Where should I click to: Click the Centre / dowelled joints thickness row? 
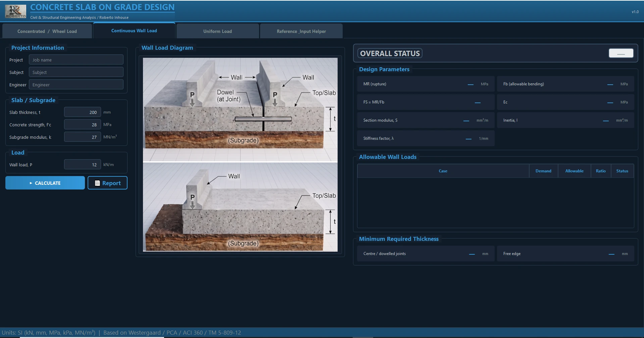(426, 254)
